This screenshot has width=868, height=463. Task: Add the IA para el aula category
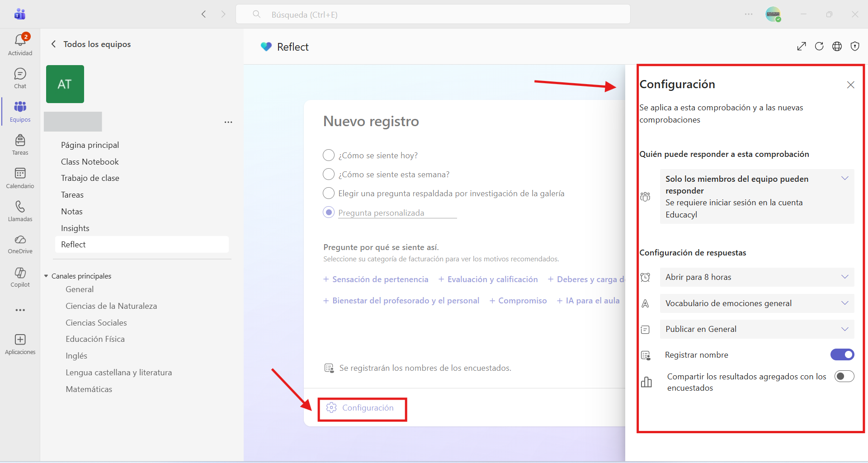tap(588, 301)
